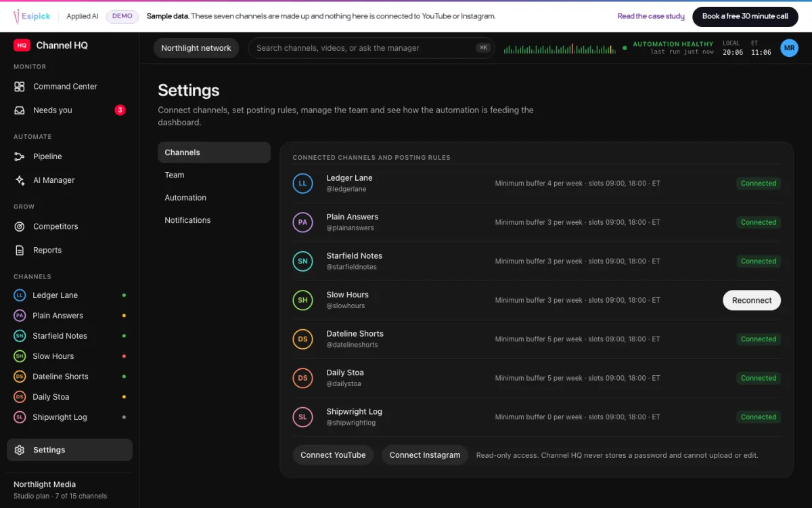The height and width of the screenshot is (508, 812).
Task: Click Connected status for Daily Stoa
Action: [759, 378]
